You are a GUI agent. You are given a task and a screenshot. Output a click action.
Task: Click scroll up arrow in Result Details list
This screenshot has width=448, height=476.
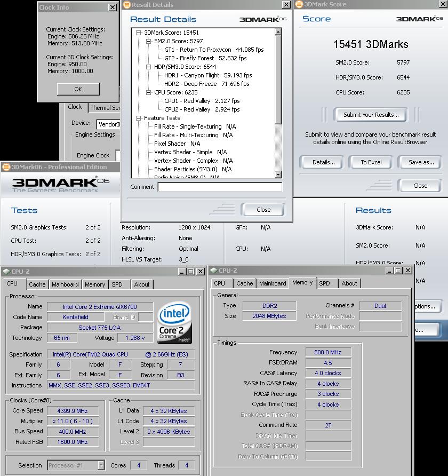click(x=278, y=32)
